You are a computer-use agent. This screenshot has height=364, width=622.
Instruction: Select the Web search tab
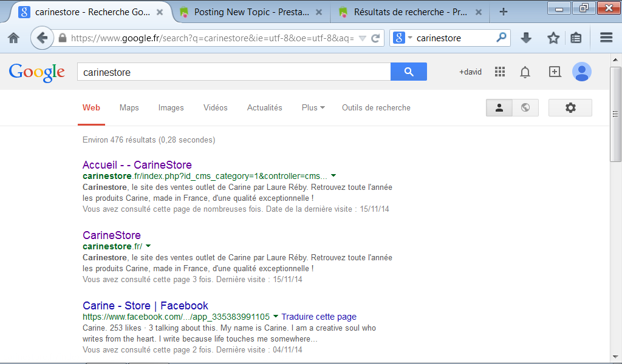click(x=91, y=108)
